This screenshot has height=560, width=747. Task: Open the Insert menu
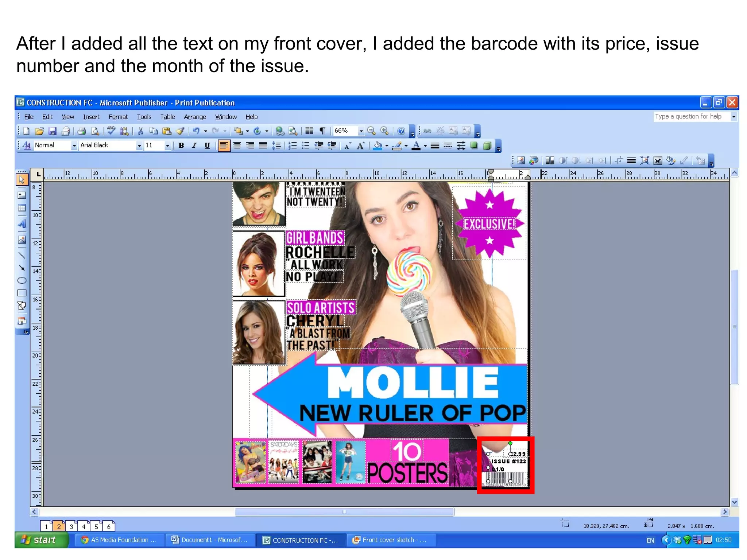point(91,117)
